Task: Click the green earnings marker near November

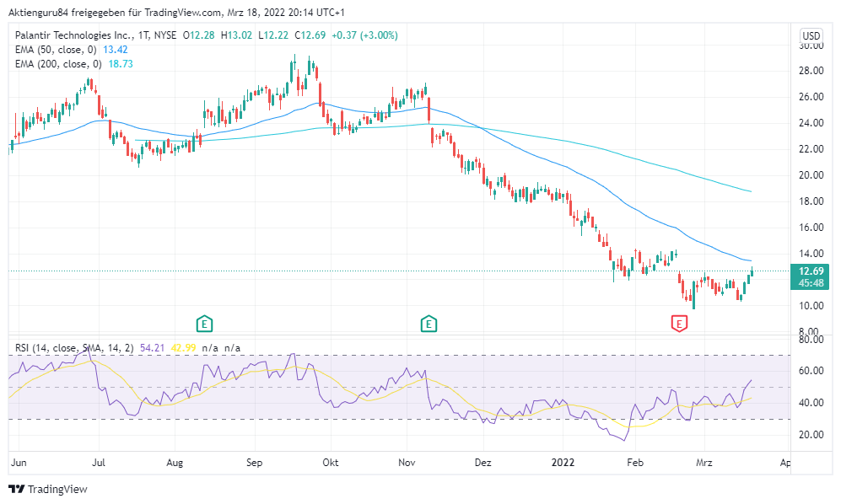Action: tap(428, 324)
